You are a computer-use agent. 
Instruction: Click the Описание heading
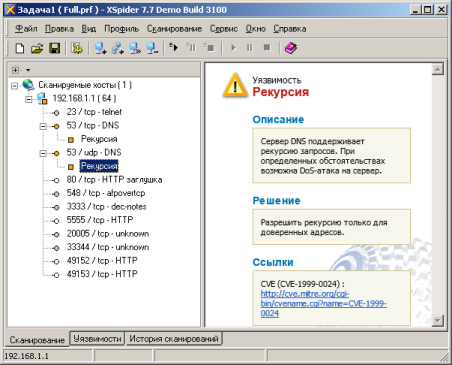(278, 119)
